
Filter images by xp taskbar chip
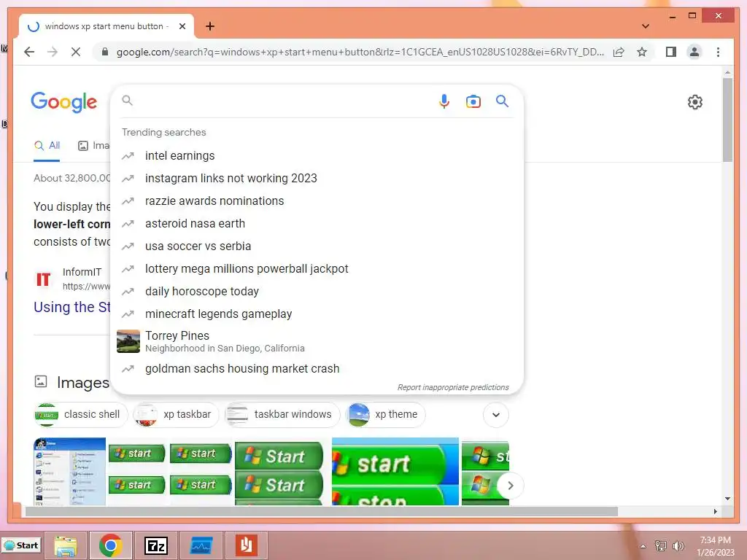[176, 414]
